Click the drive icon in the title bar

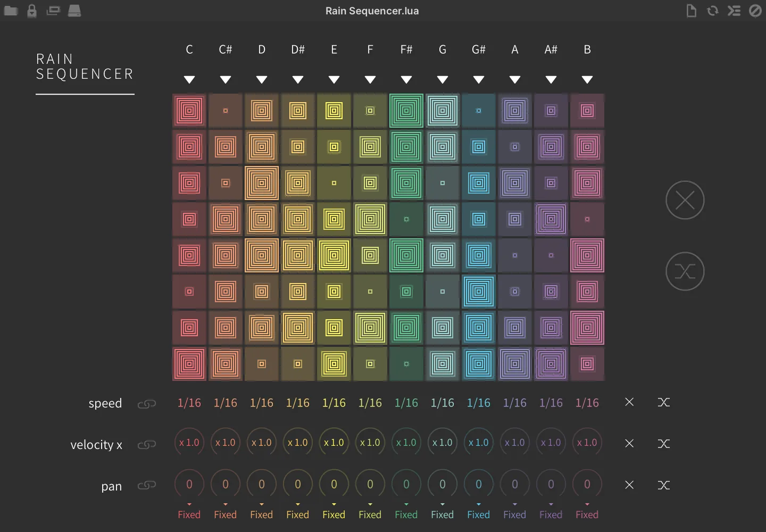point(74,11)
